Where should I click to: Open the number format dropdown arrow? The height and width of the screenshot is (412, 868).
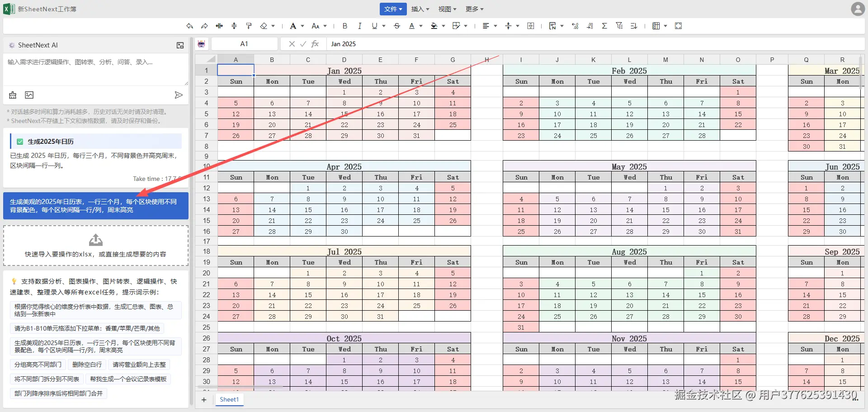tap(562, 26)
